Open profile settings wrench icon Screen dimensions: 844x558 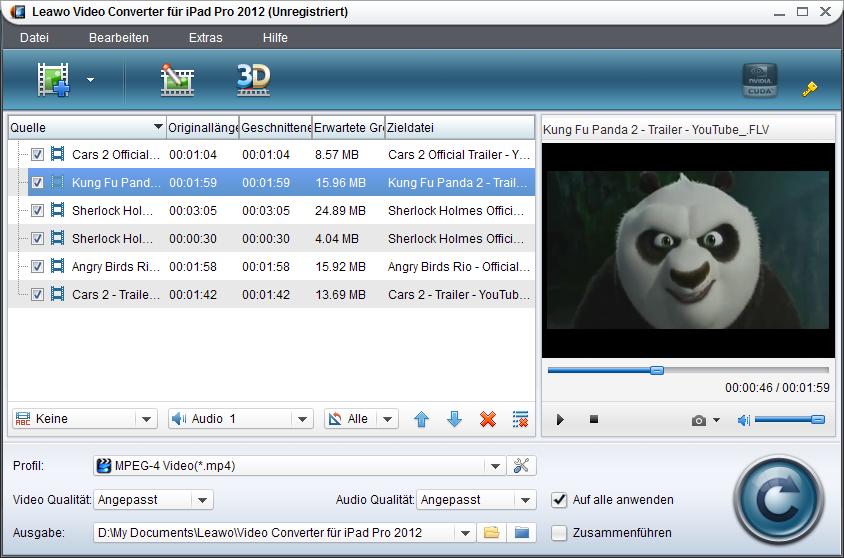522,465
